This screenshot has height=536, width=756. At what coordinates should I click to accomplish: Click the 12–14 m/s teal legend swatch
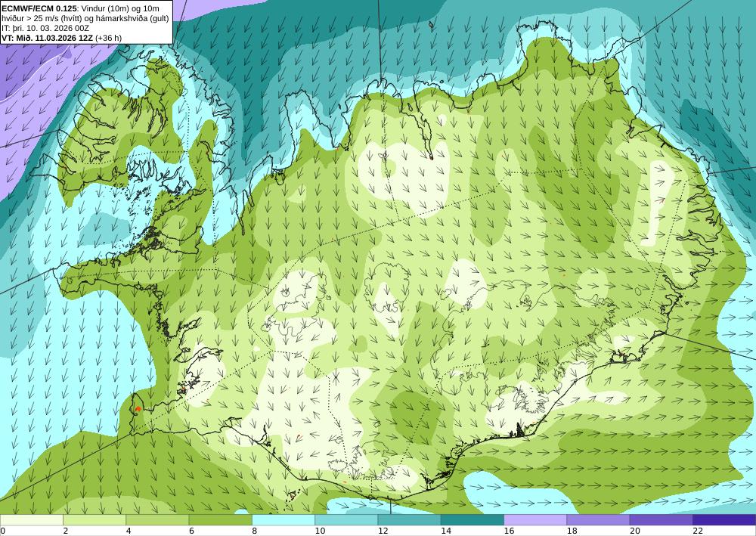pyautogui.click(x=409, y=519)
